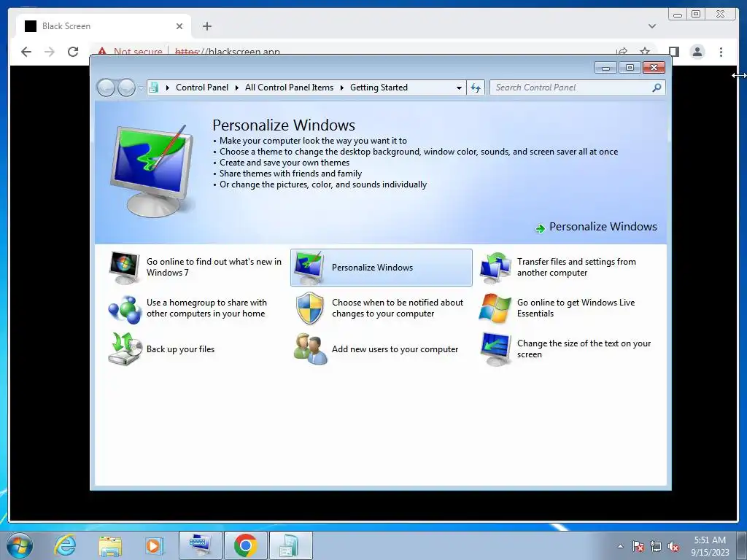Click the Chrome URL address text

[x=228, y=52]
